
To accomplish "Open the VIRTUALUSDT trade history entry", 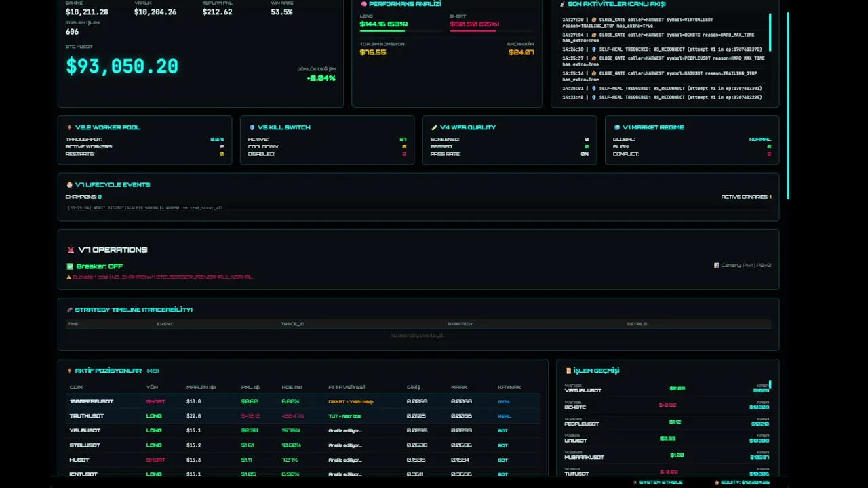I will point(667,388).
